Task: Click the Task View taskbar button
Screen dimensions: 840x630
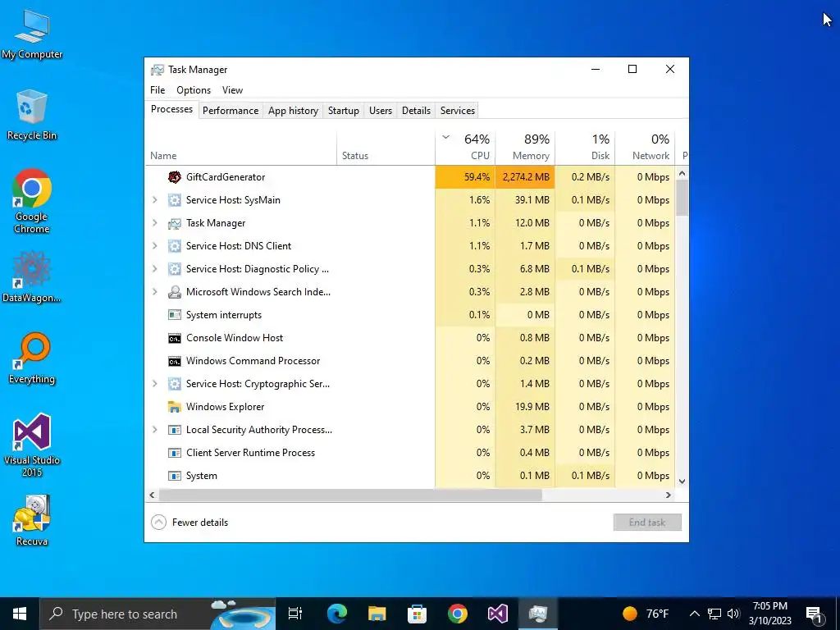Action: (x=295, y=614)
